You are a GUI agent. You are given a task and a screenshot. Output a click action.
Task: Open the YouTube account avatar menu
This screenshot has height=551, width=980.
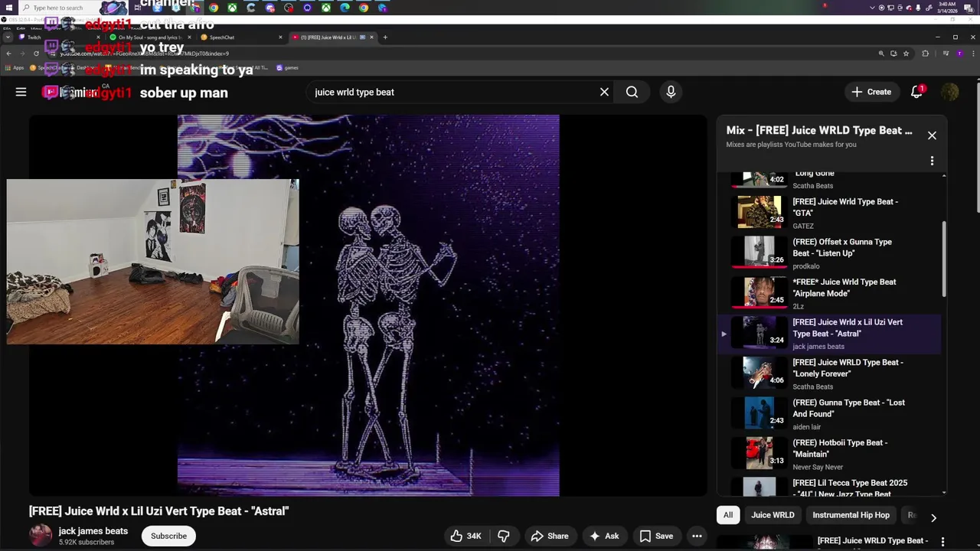[x=950, y=92]
